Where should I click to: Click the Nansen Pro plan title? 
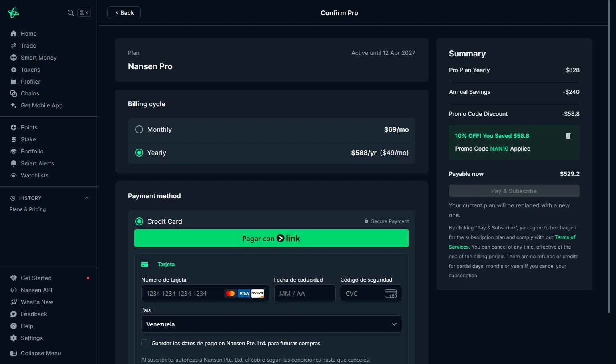click(150, 66)
